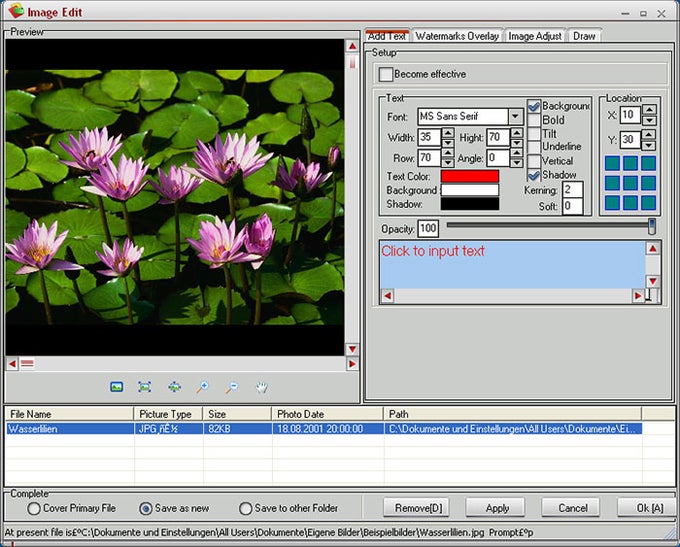Choose the bottom-right location preset square

pos(648,203)
